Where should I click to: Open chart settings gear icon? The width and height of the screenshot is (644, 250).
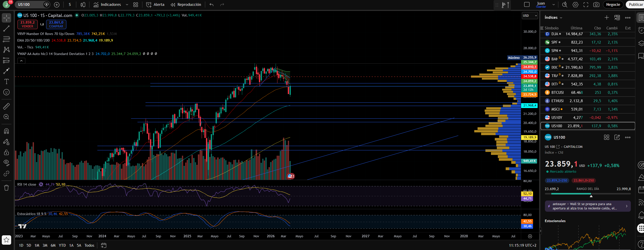tap(575, 5)
